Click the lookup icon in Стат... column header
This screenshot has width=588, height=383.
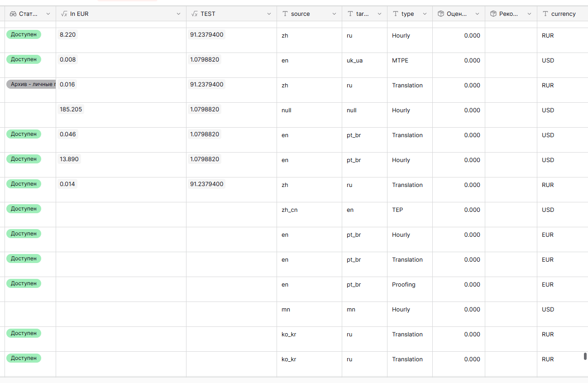pyautogui.click(x=13, y=14)
